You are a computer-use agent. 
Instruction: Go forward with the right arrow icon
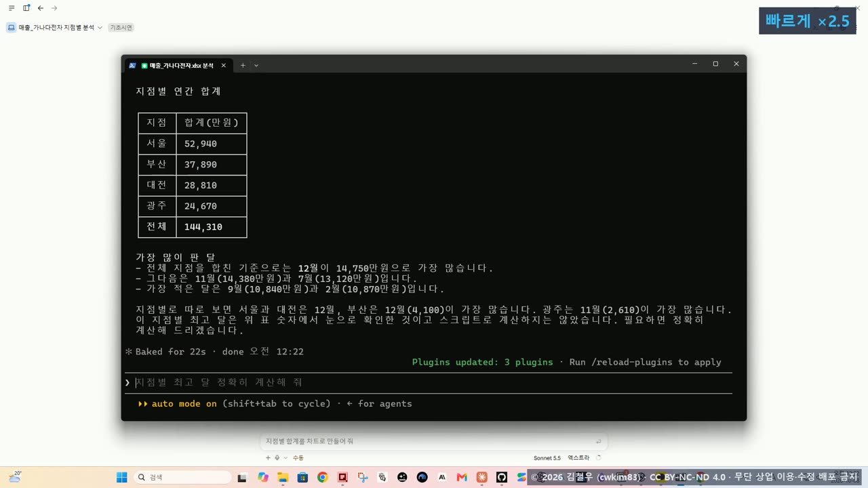coord(54,8)
